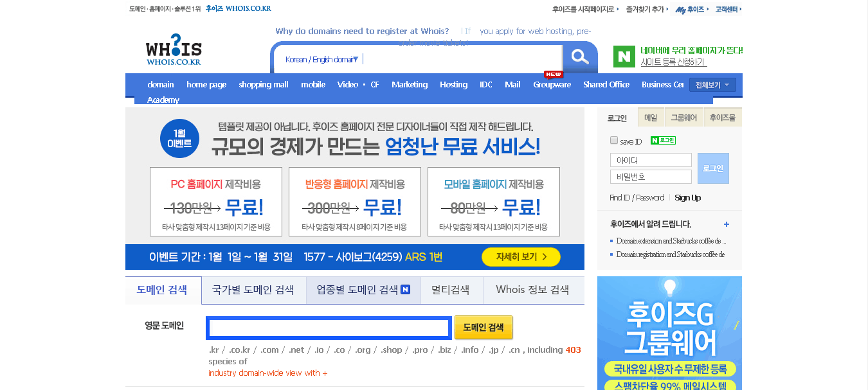Click the 자세히 보기 yellow button

click(521, 257)
